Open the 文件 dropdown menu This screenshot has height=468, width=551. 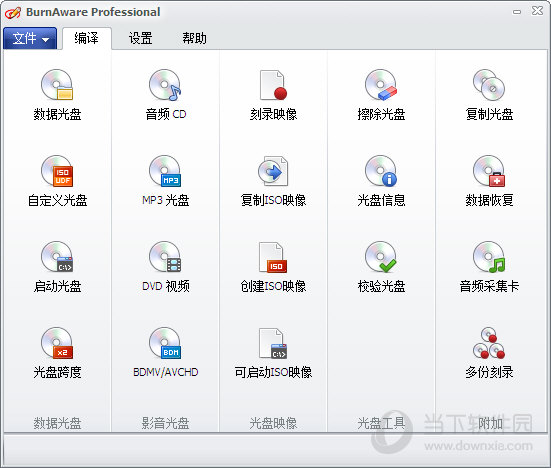coord(30,38)
